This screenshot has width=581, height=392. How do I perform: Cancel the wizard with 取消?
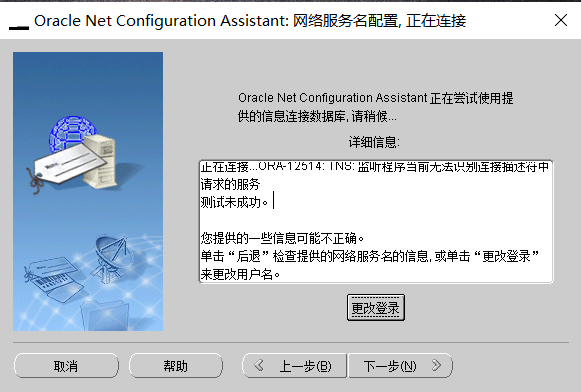click(66, 366)
